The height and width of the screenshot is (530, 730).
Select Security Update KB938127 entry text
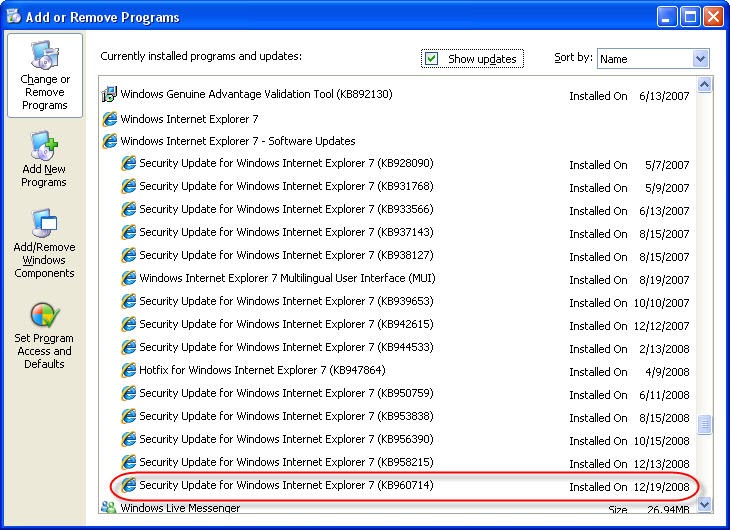tap(286, 255)
